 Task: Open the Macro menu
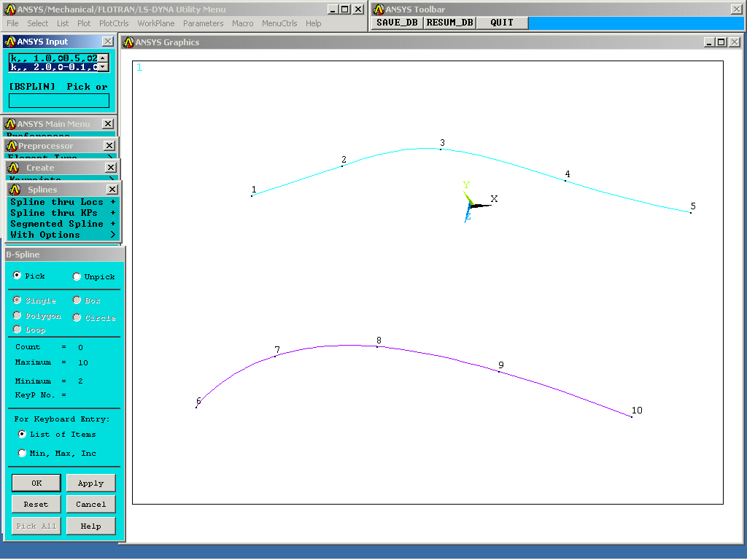[x=242, y=23]
